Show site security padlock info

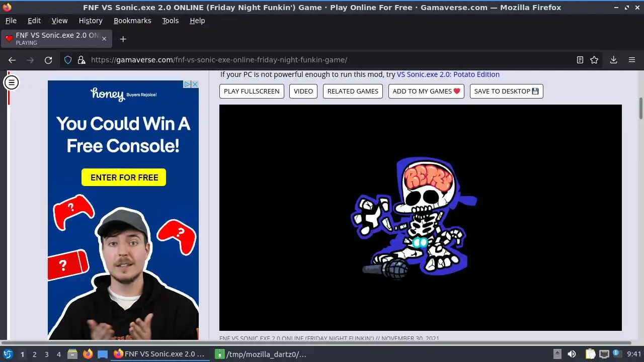click(x=82, y=60)
